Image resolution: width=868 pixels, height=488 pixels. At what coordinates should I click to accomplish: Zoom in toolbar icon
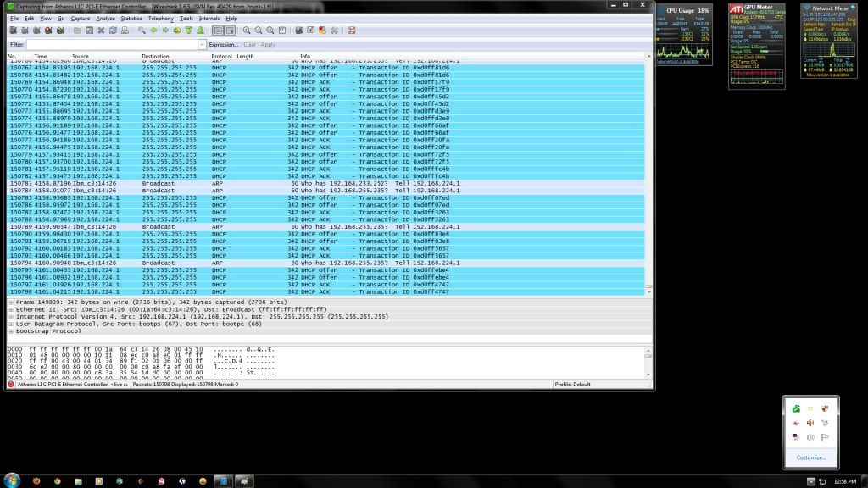coord(247,30)
